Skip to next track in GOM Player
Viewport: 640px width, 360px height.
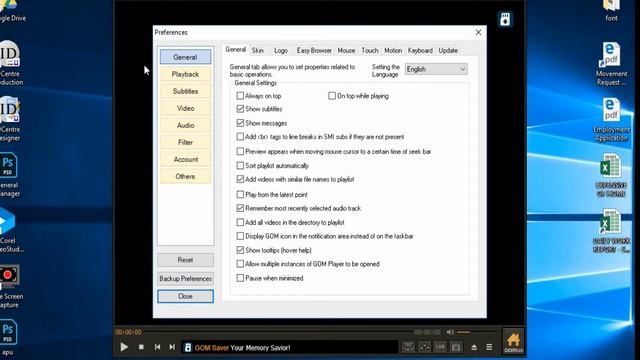(x=172, y=347)
